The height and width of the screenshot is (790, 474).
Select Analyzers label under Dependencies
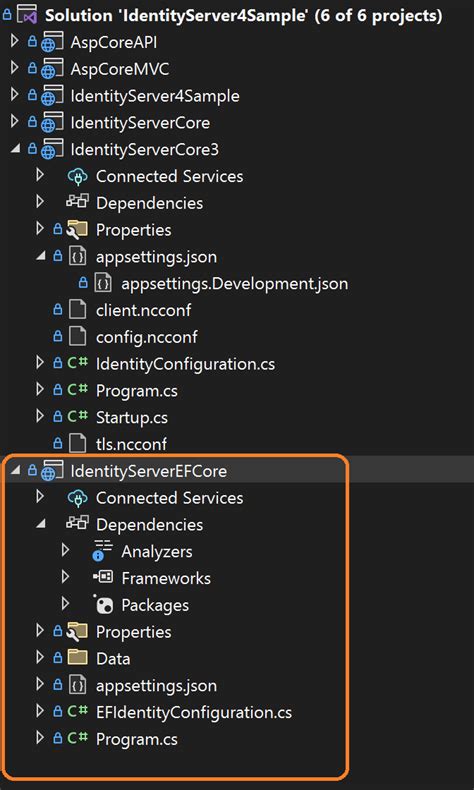(x=157, y=551)
